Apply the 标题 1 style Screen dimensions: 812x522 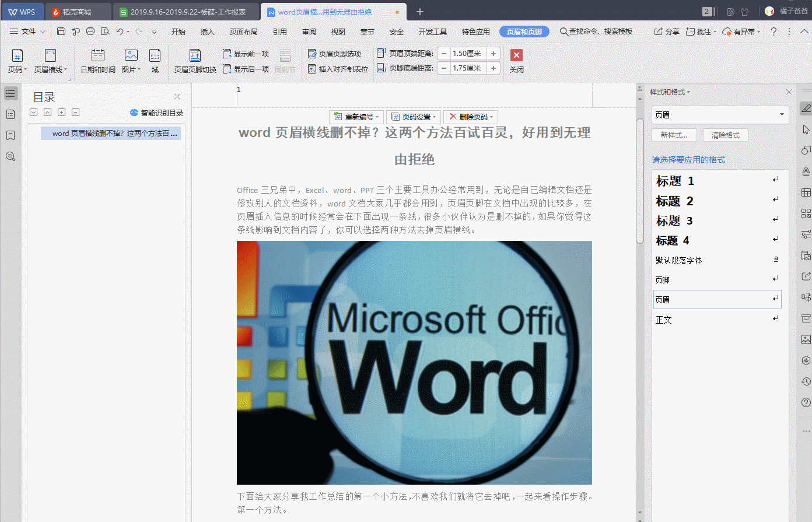pyautogui.click(x=717, y=181)
